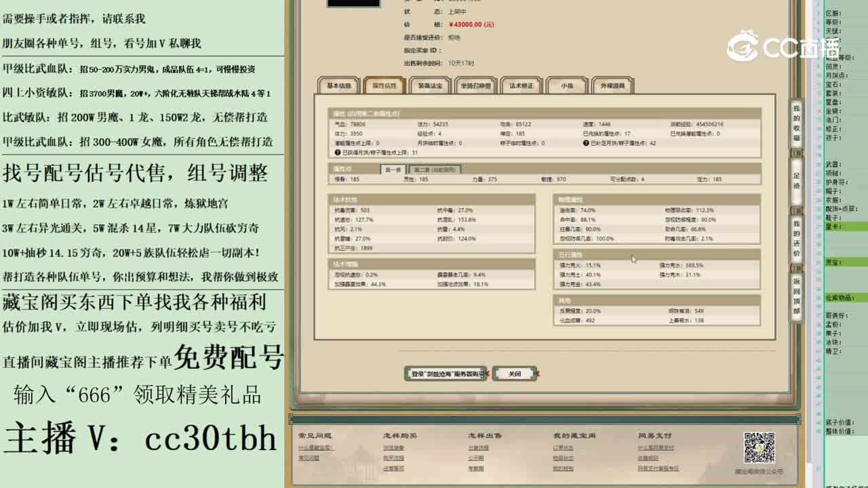This screenshot has width=868, height=488.
Task: Switch to the 法术修正 tab
Action: point(521,86)
